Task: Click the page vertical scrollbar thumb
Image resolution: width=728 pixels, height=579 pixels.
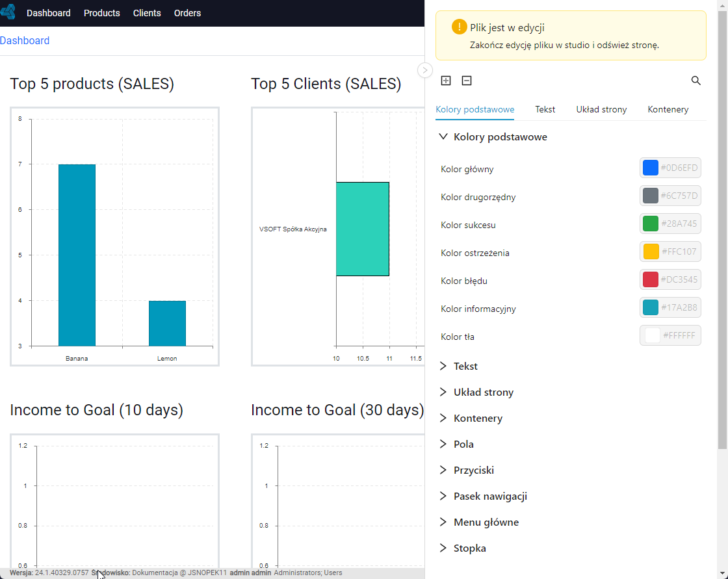Action: coord(722,230)
